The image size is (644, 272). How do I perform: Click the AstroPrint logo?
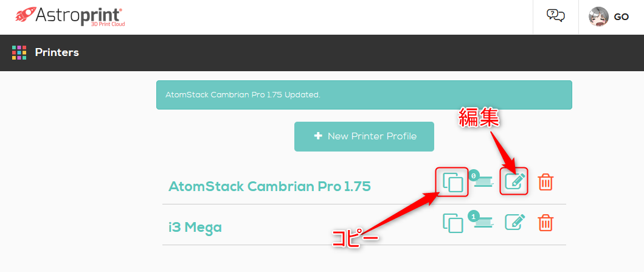[70, 16]
